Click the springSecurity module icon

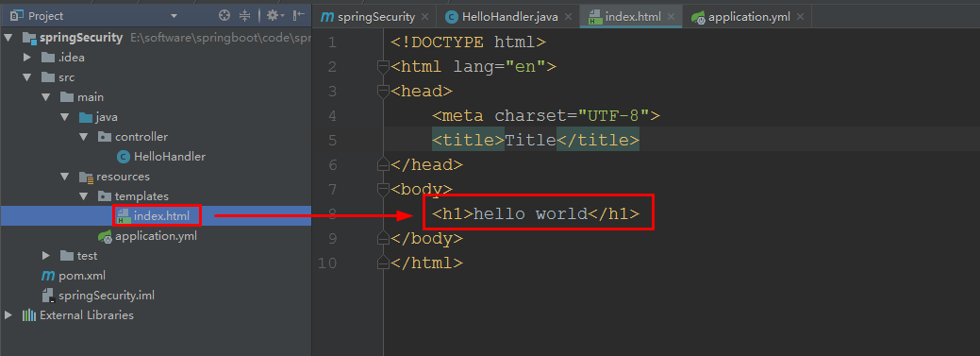point(28,38)
